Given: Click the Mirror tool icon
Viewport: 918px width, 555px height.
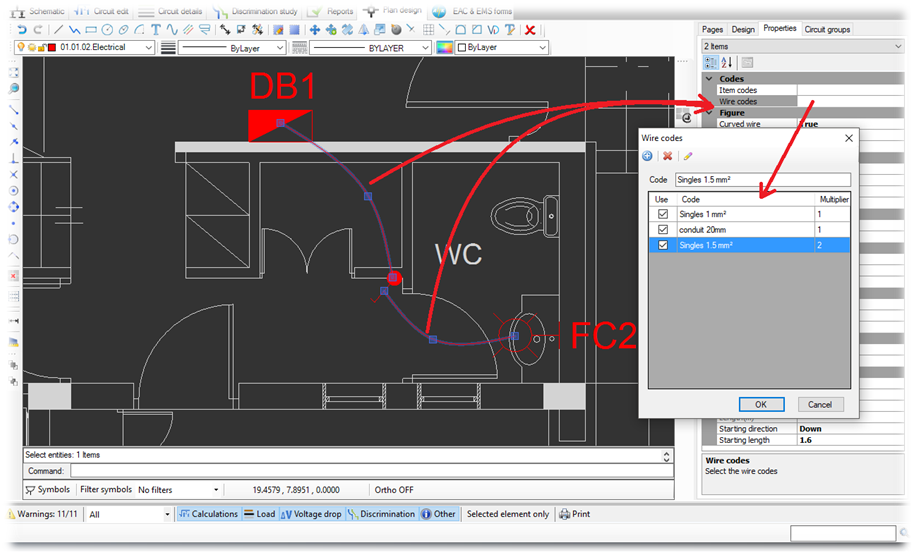Looking at the screenshot, I should (364, 29).
